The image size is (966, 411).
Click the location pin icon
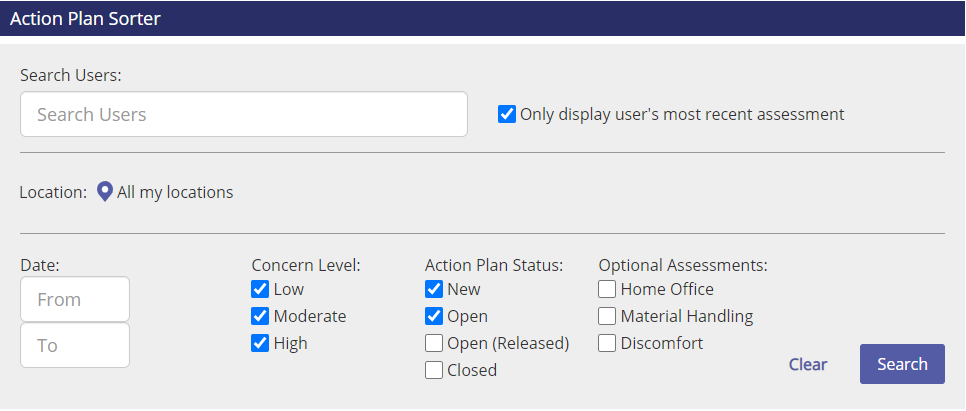tap(105, 192)
